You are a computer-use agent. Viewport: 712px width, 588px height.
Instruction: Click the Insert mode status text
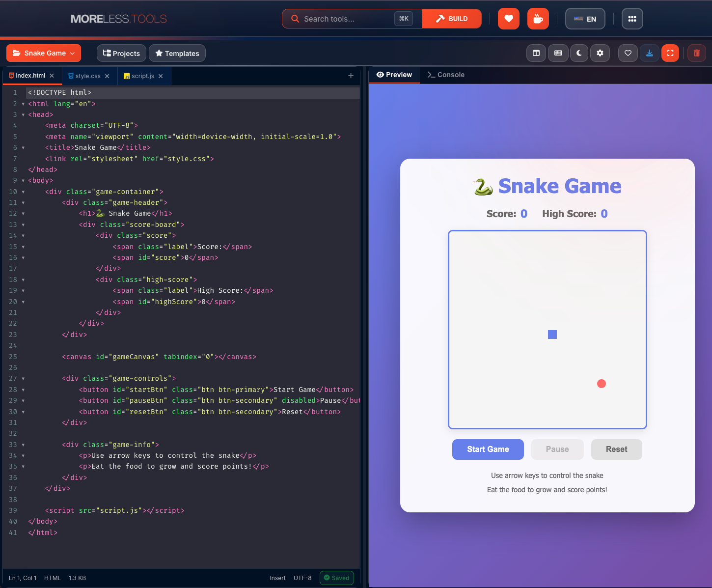(x=277, y=578)
